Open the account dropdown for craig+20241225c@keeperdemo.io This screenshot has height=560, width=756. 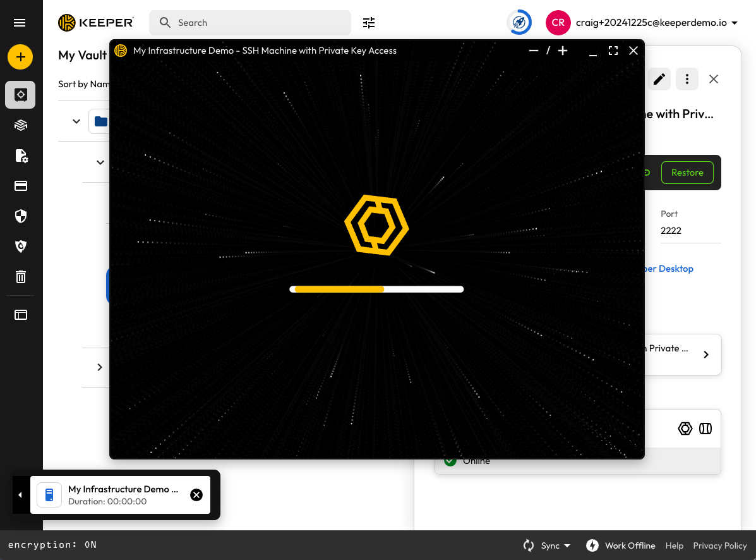coord(735,23)
